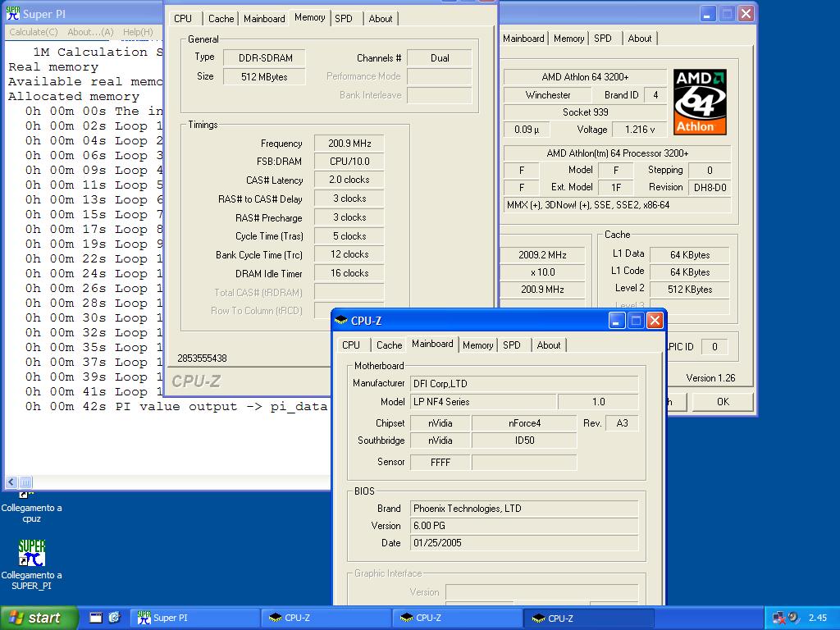
Task: Switch to Super PI via taskbar button
Action: tap(194, 618)
